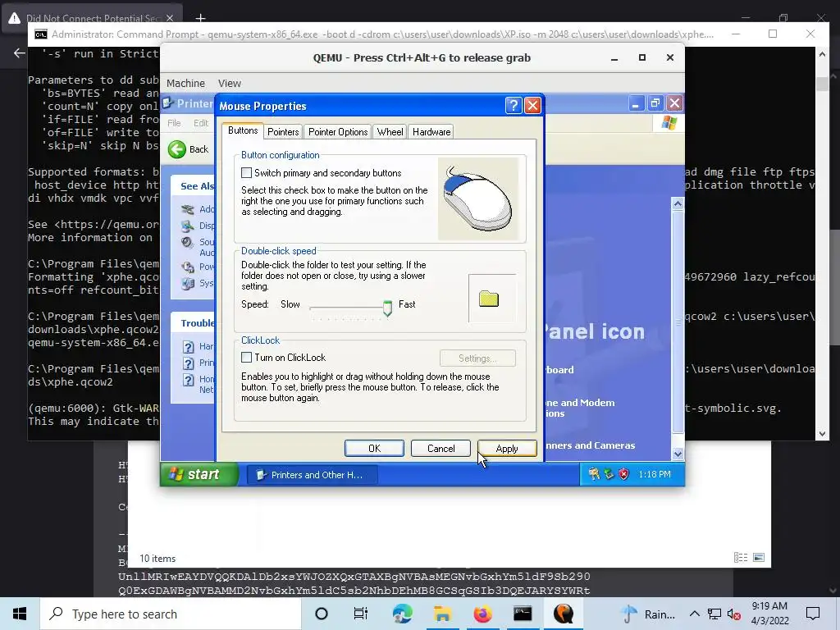This screenshot has width=840, height=630.
Task: Open Scanners and Cameras link
Action: (590, 445)
